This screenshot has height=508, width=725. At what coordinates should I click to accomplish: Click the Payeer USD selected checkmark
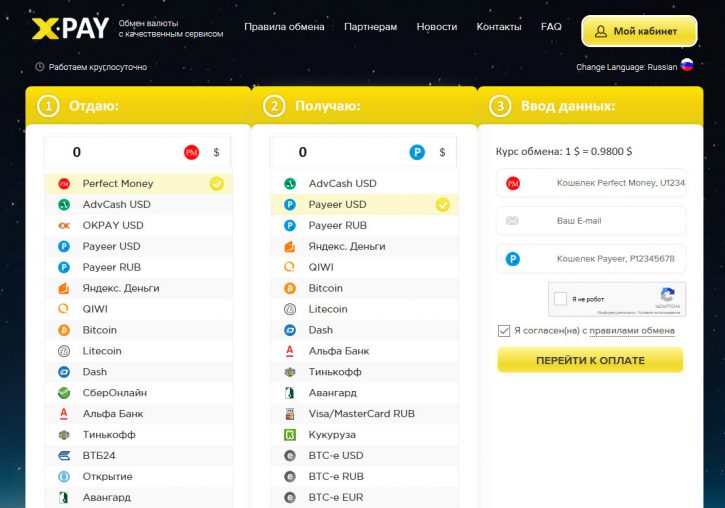tap(442, 205)
